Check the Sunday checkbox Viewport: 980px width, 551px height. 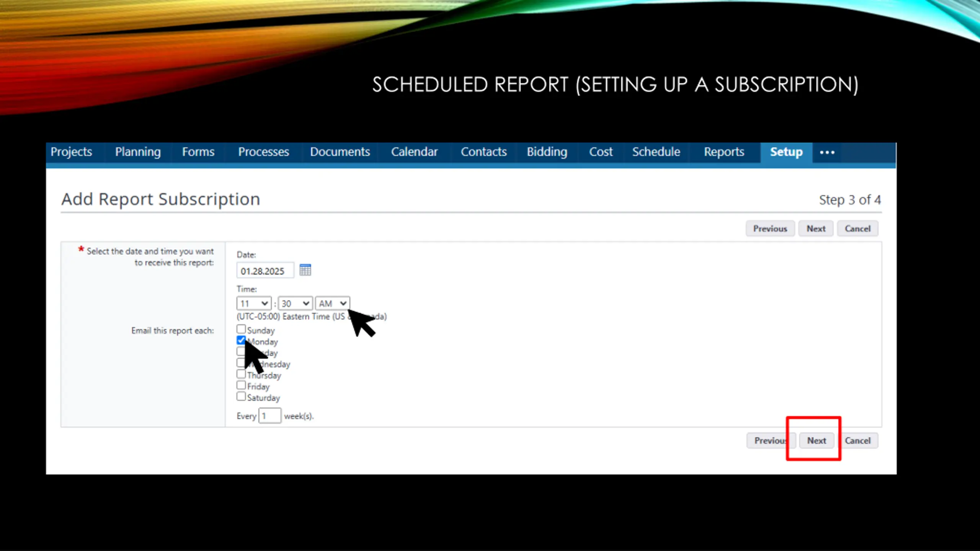241,329
